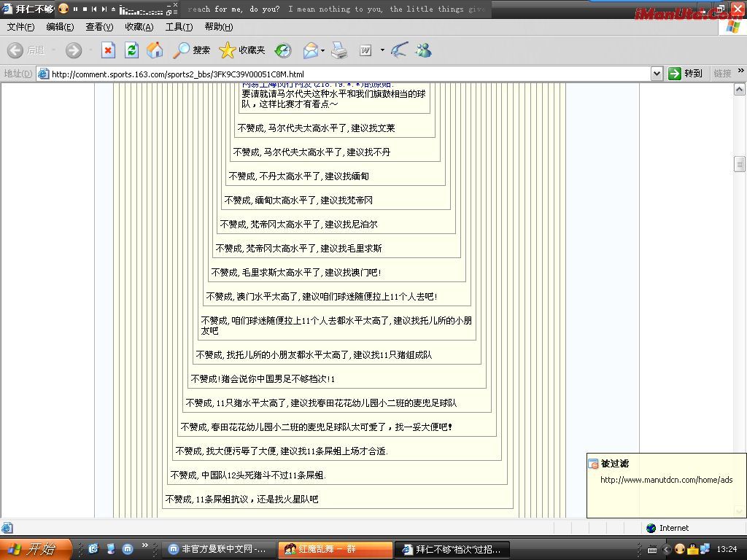Open the Messenger icon in toolbar
Screen dimensions: 747x560
423,50
